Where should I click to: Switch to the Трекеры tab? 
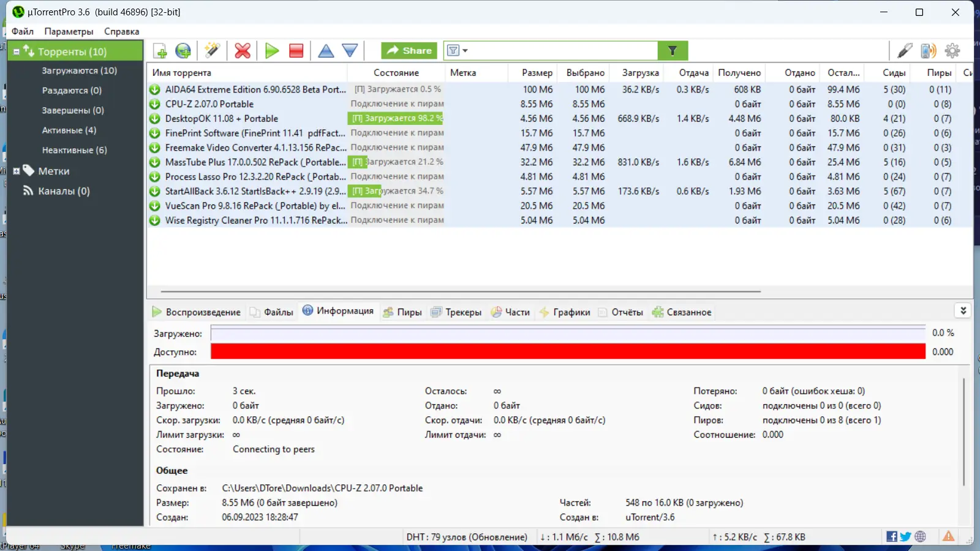(x=456, y=312)
